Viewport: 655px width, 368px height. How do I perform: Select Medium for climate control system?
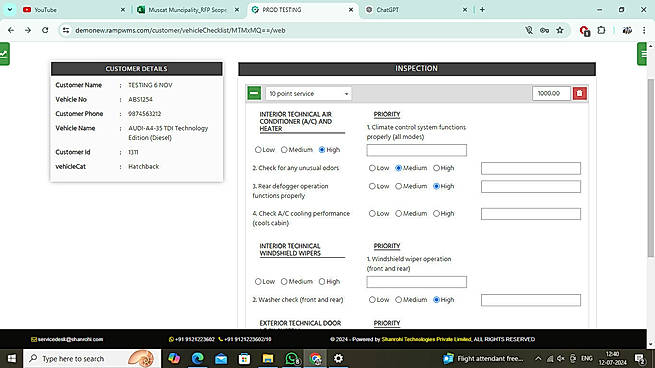(x=284, y=150)
